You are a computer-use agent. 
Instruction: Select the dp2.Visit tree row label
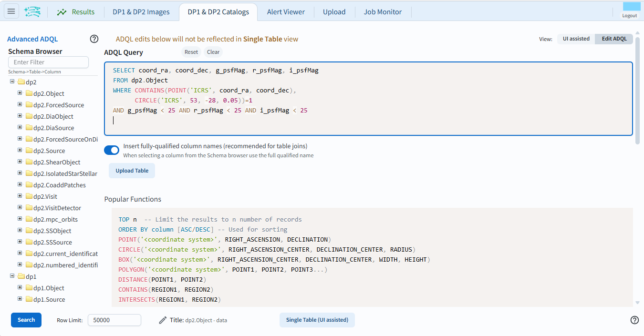click(45, 196)
